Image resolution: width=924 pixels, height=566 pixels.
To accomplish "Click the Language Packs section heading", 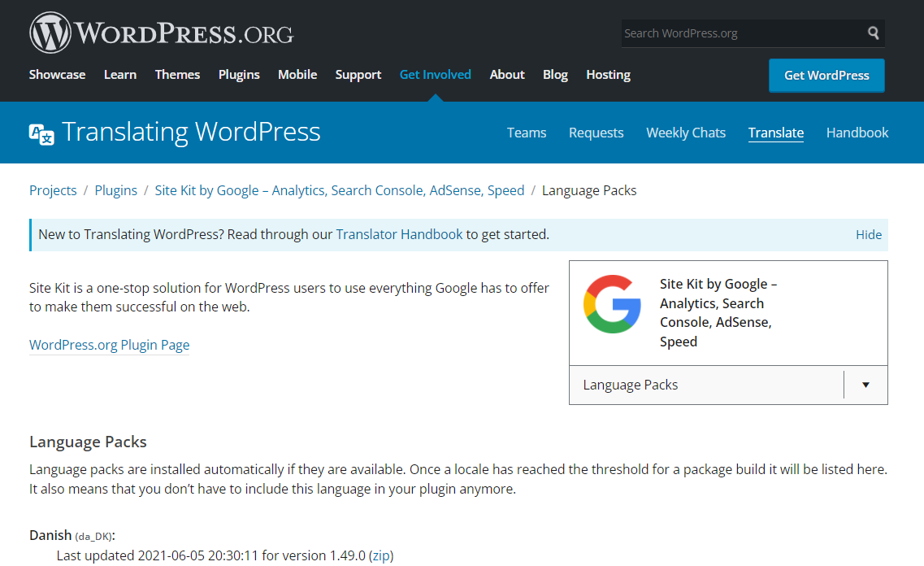I will click(88, 442).
